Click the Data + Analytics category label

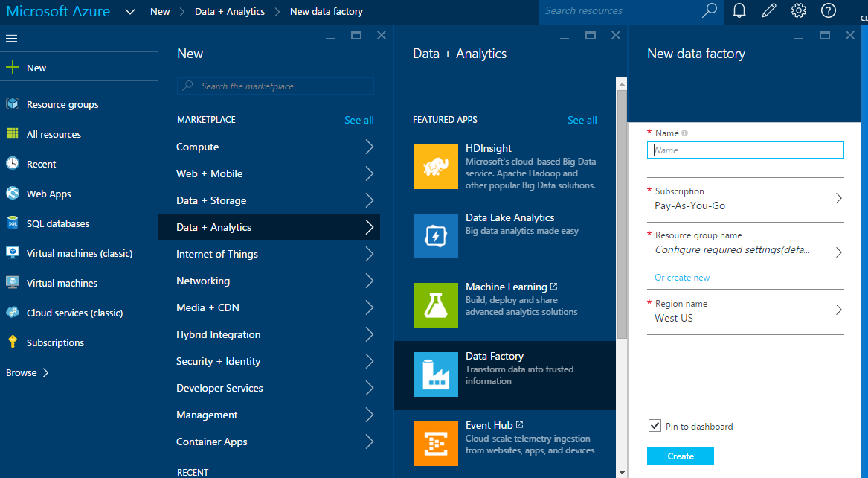[x=213, y=227]
